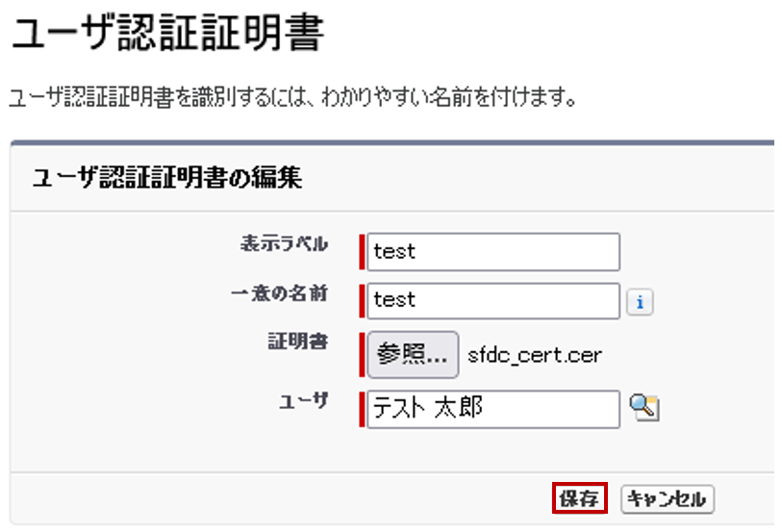Click the info icon beside 一意の名前
This screenshot has height=532, width=782.
click(640, 302)
